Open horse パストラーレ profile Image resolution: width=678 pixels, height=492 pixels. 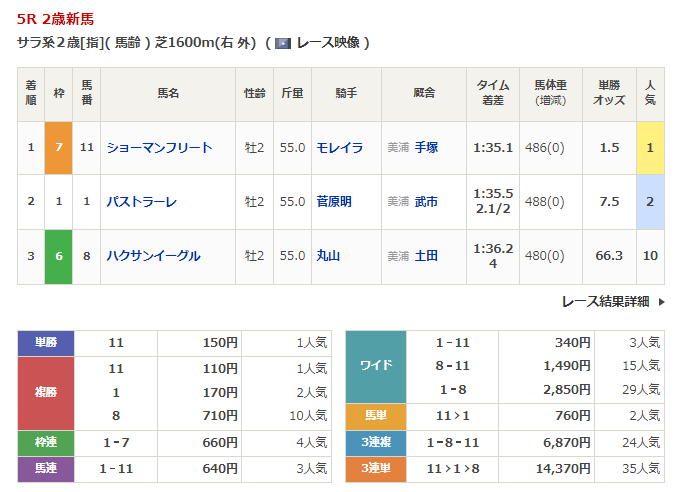(141, 202)
